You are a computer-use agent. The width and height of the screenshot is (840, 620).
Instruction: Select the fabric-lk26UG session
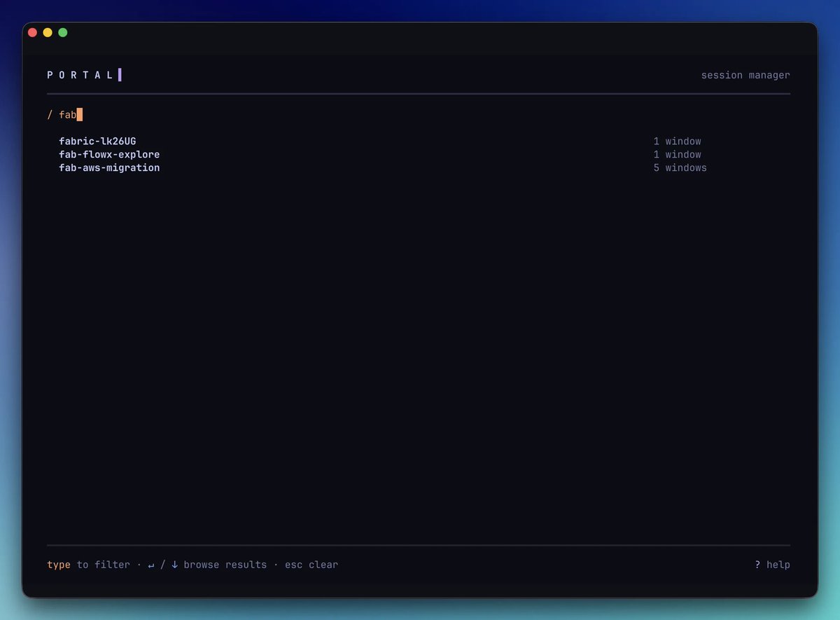(97, 142)
